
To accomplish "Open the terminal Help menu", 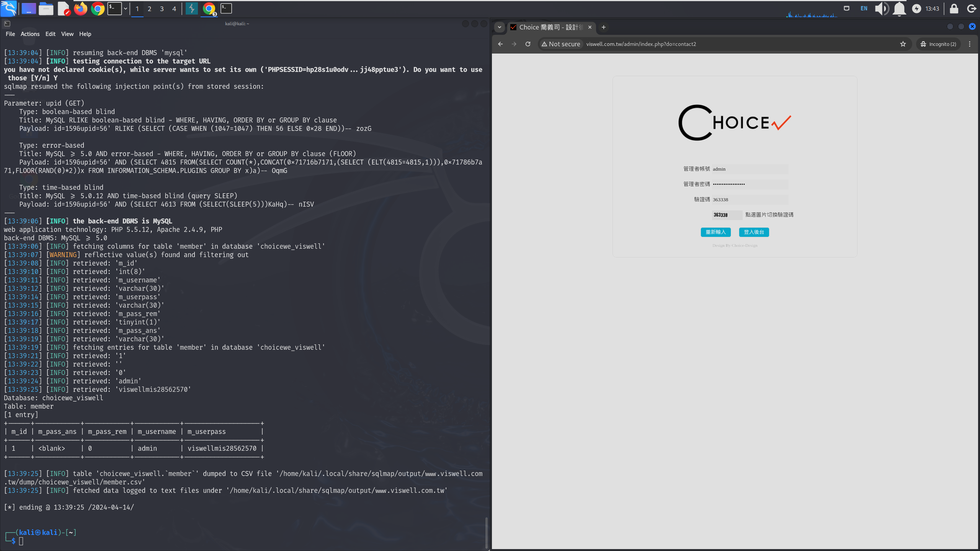I will pos(85,34).
